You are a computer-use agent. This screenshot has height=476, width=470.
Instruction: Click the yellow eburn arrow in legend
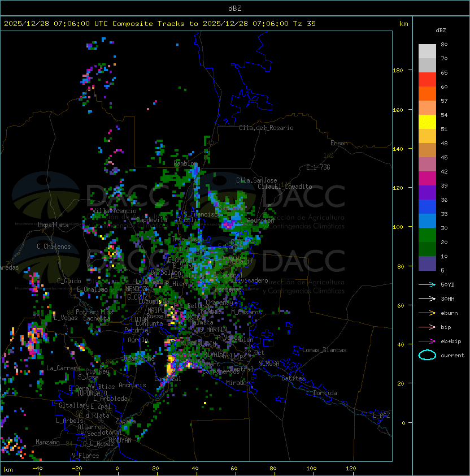coord(427,313)
